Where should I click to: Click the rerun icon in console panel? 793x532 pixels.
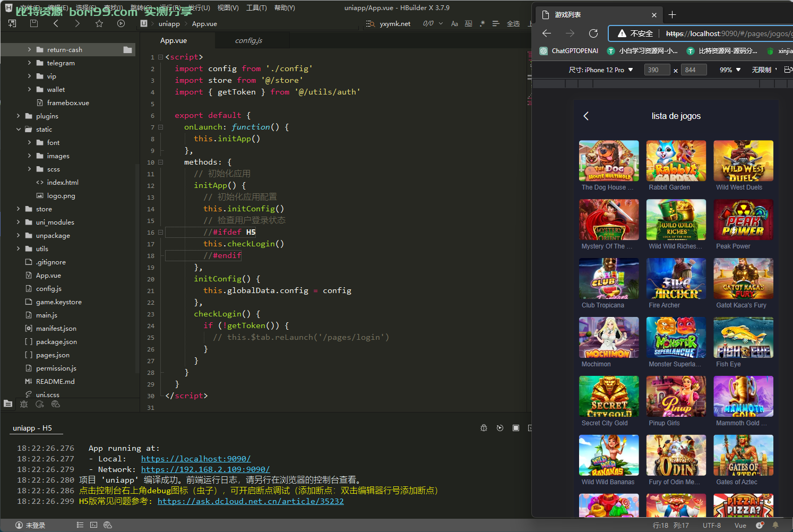click(500, 428)
